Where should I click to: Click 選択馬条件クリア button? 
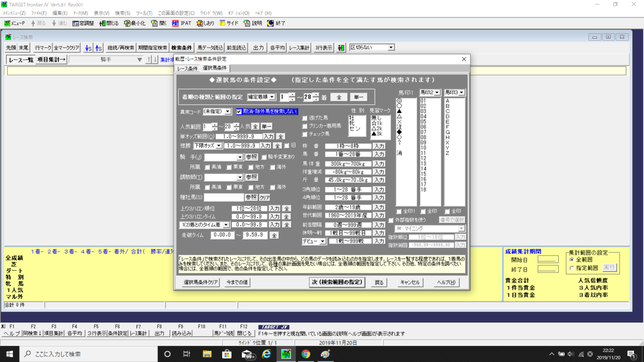point(201,282)
